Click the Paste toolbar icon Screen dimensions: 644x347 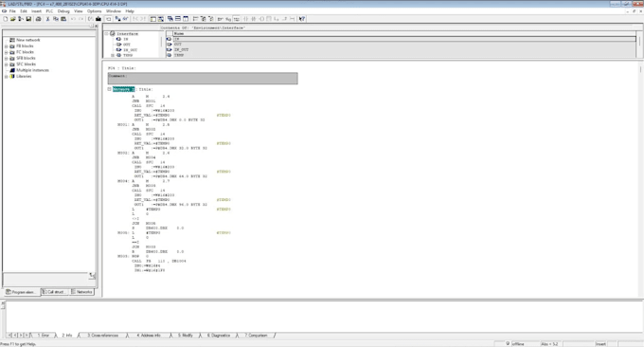pos(63,19)
